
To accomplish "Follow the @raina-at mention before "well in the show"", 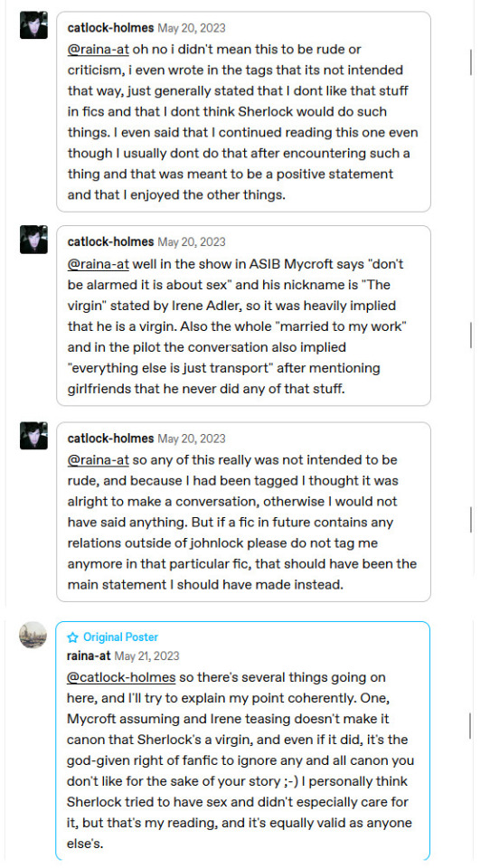I will pos(98,264).
